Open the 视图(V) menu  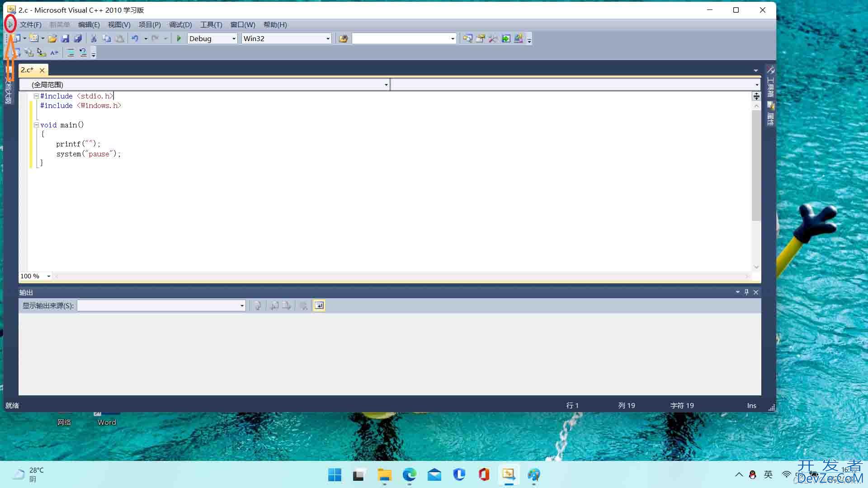coord(119,25)
